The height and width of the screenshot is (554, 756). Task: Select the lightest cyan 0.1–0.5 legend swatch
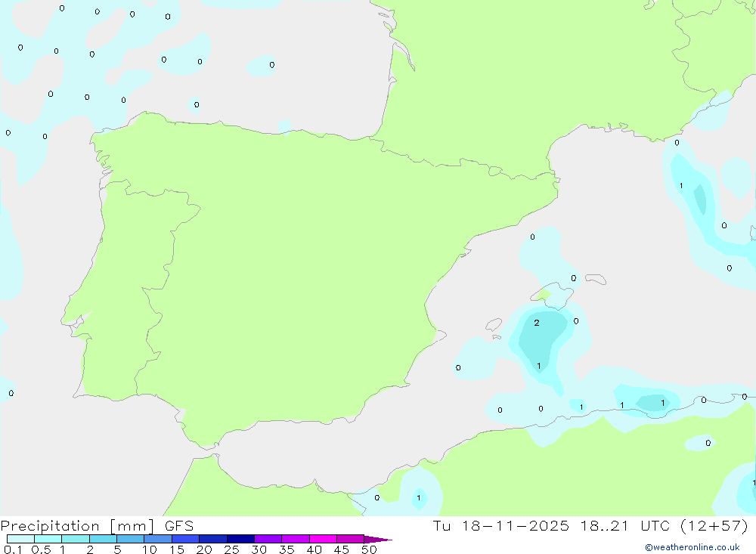click(x=20, y=539)
